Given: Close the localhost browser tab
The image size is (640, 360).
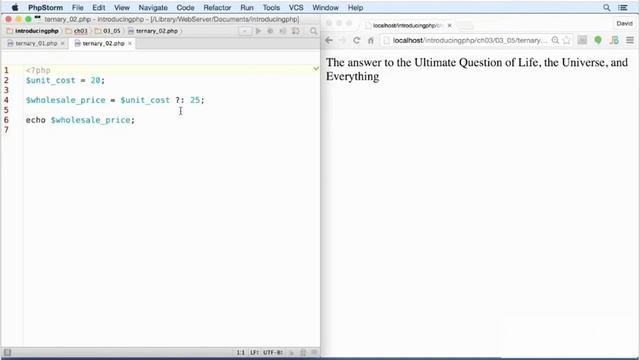Looking at the screenshot, I should point(449,25).
